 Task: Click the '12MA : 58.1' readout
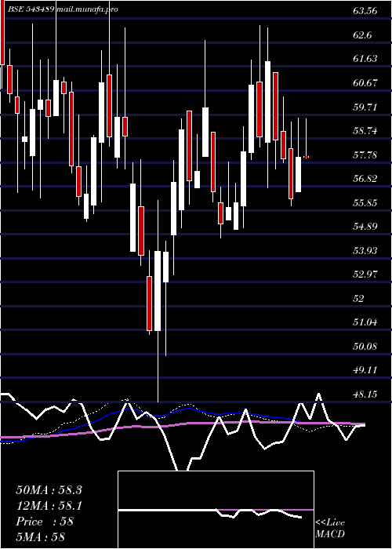[x=49, y=506]
